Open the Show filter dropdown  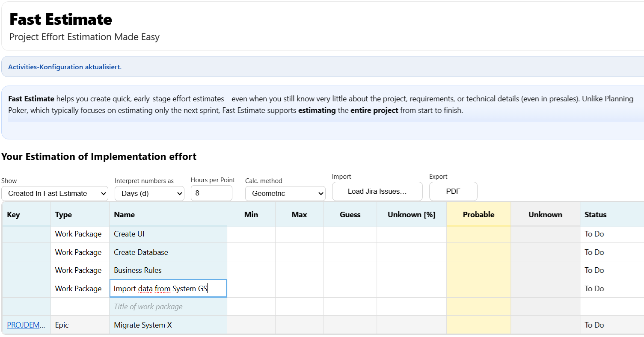tap(54, 193)
